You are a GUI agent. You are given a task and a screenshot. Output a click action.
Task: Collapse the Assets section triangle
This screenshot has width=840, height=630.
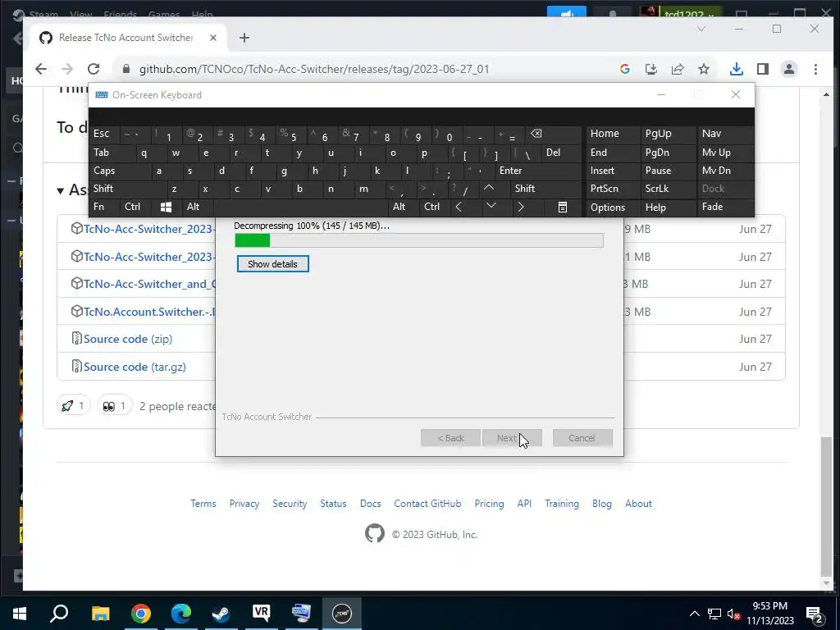(x=61, y=190)
